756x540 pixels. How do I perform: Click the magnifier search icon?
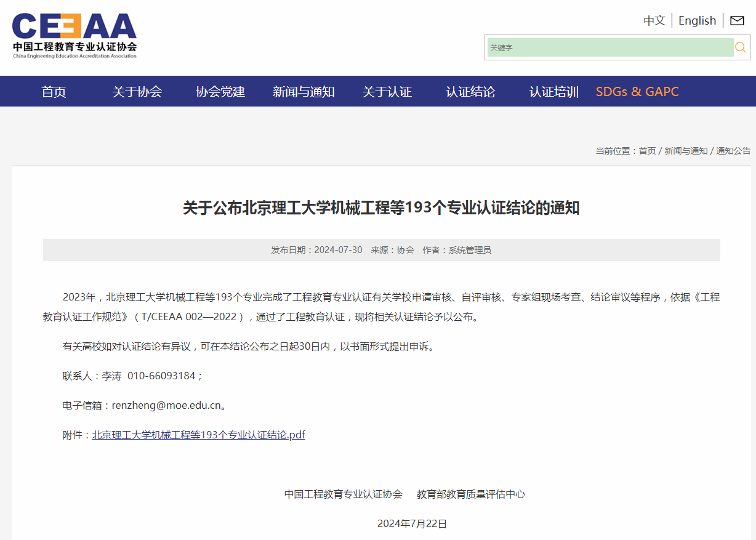(741, 47)
